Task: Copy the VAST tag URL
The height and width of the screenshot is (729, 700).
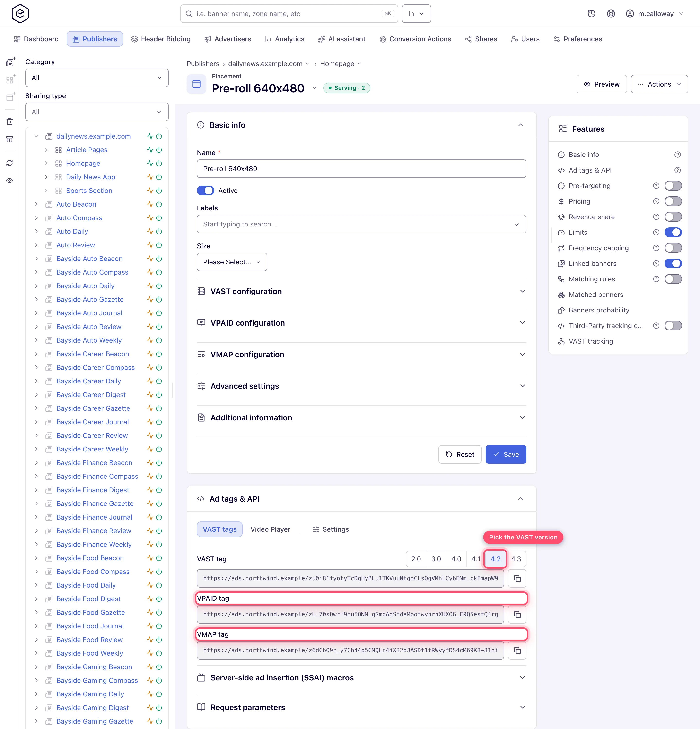Action: (517, 578)
